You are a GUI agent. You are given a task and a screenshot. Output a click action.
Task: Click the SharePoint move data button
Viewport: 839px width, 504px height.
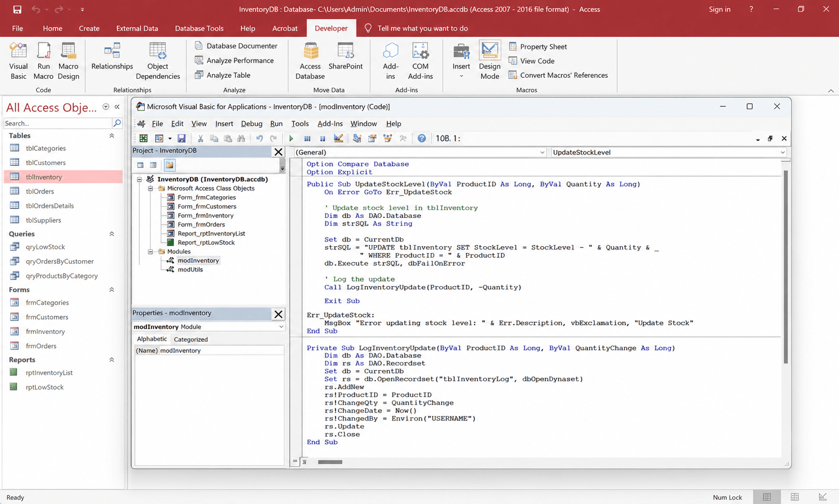pyautogui.click(x=346, y=57)
